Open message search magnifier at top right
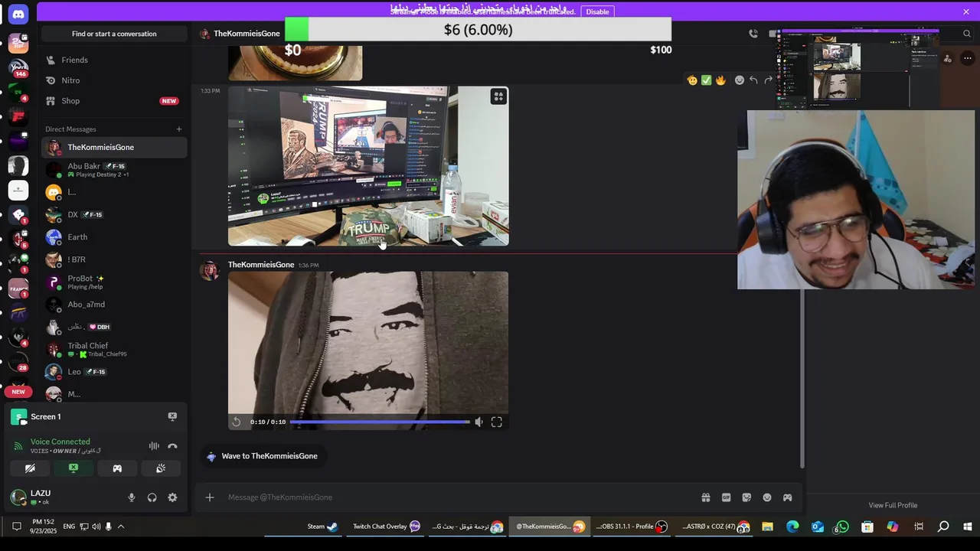Screen dimensions: 980x551 click(x=967, y=34)
